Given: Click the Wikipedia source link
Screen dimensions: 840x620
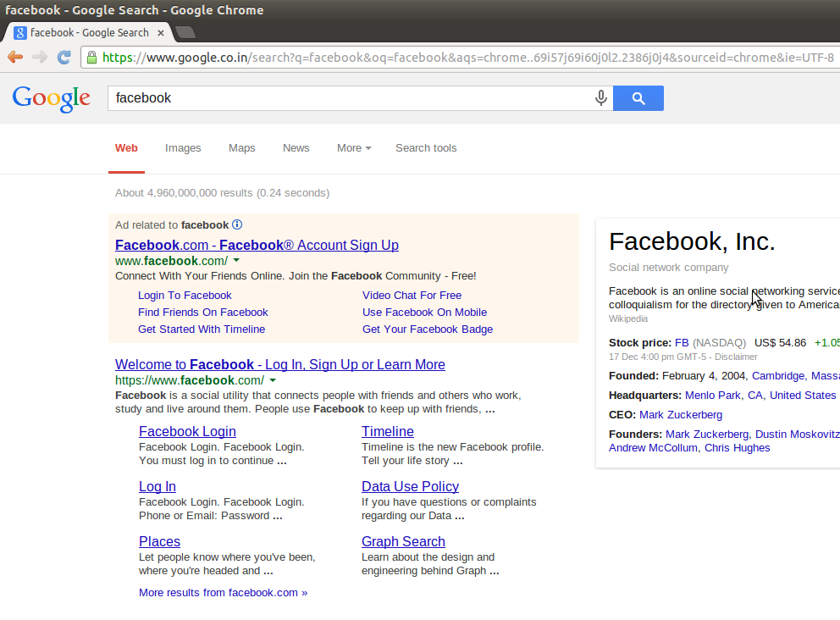Looking at the screenshot, I should 628,318.
